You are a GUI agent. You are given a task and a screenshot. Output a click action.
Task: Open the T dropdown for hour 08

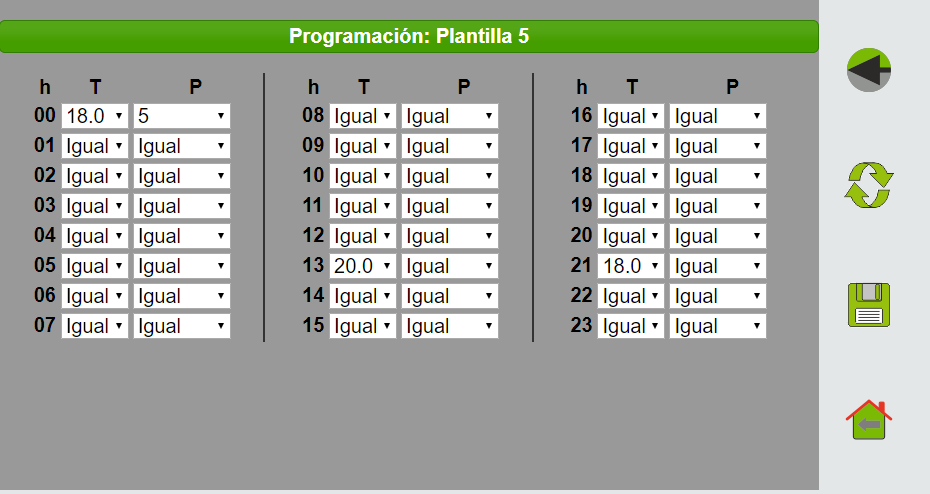point(363,116)
